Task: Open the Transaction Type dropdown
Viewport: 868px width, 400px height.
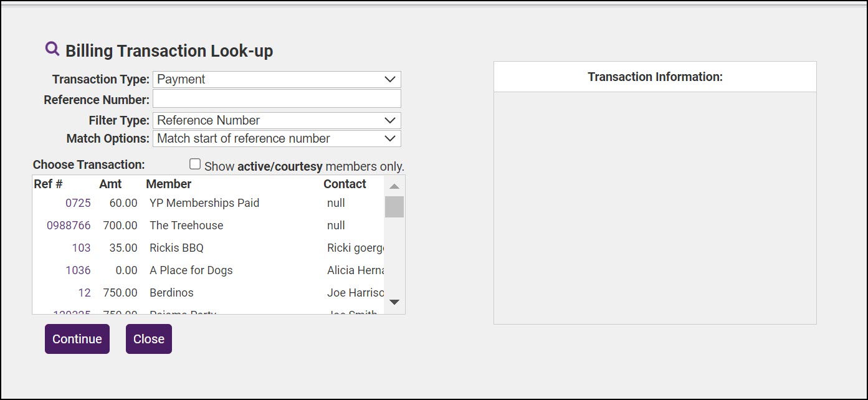Action: [x=277, y=79]
